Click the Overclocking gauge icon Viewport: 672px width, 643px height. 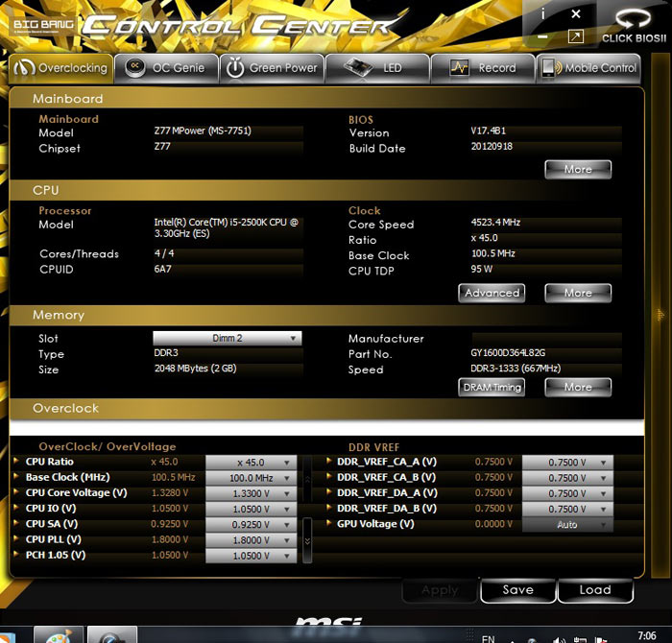coord(24,68)
